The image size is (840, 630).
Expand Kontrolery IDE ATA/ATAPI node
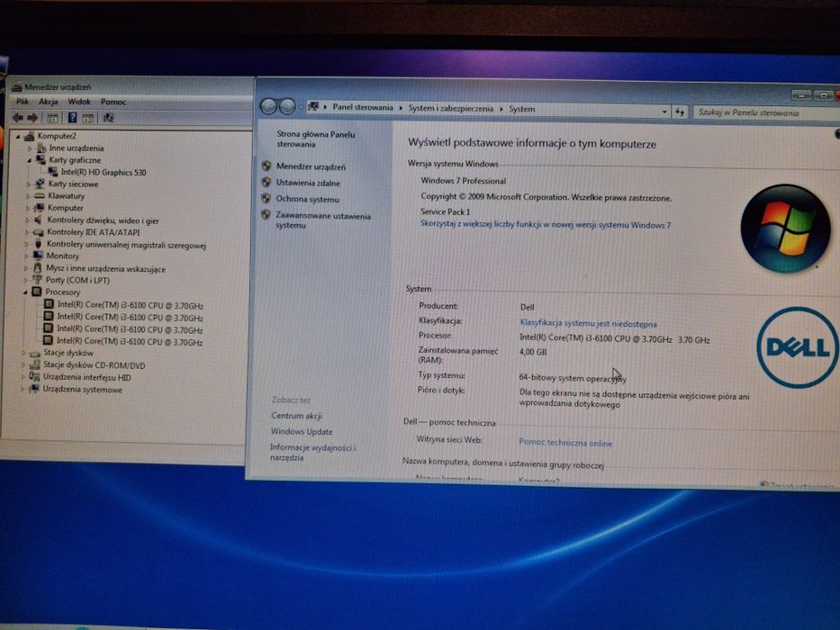click(x=27, y=232)
